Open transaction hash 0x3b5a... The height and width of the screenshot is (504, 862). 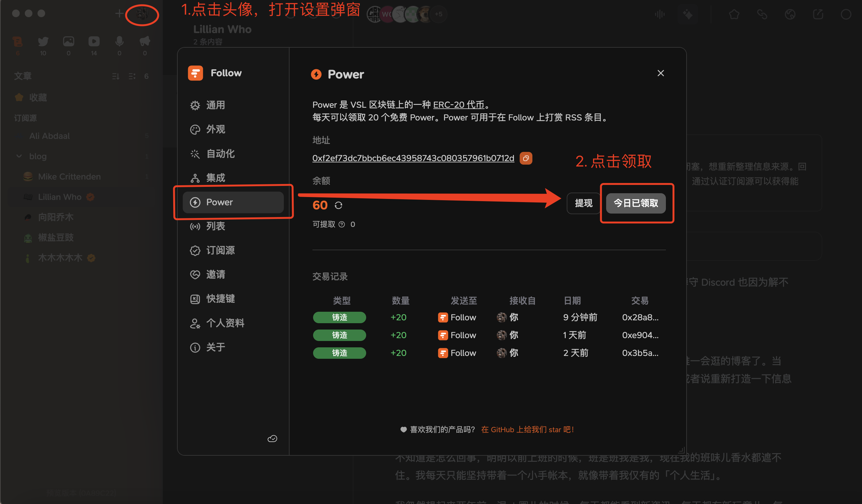(x=640, y=353)
